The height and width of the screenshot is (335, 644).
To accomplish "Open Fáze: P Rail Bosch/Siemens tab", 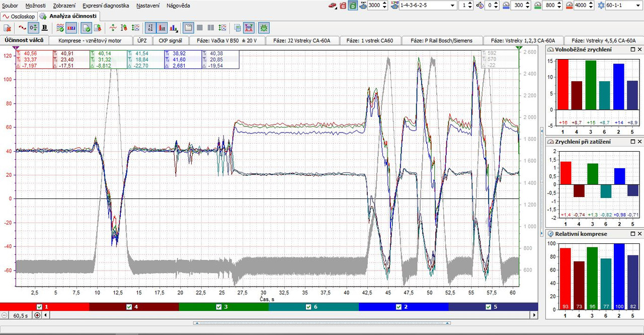I will 442,40.
